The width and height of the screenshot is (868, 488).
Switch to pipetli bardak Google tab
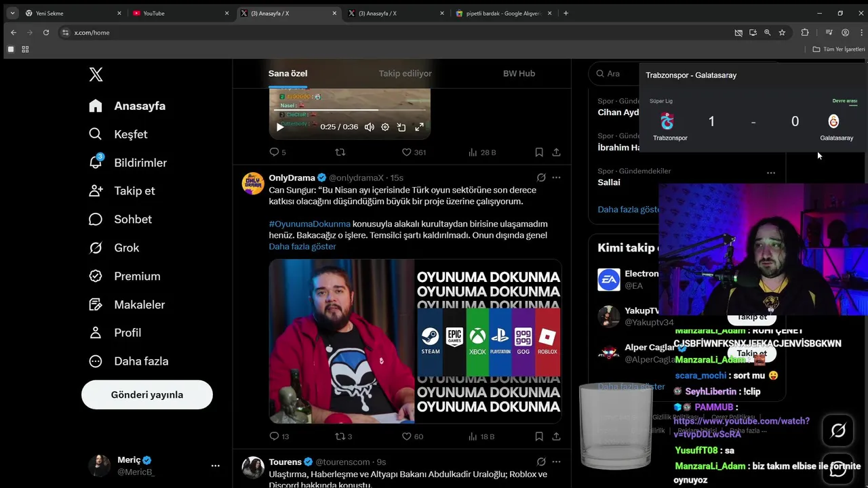(x=505, y=13)
